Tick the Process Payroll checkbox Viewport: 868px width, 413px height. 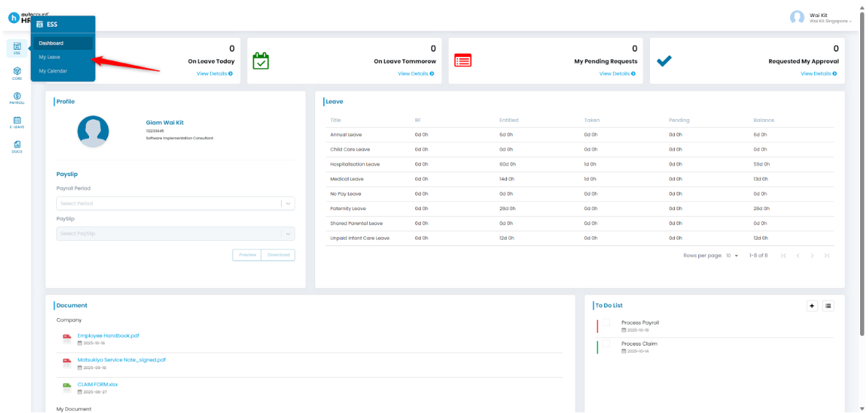606,323
